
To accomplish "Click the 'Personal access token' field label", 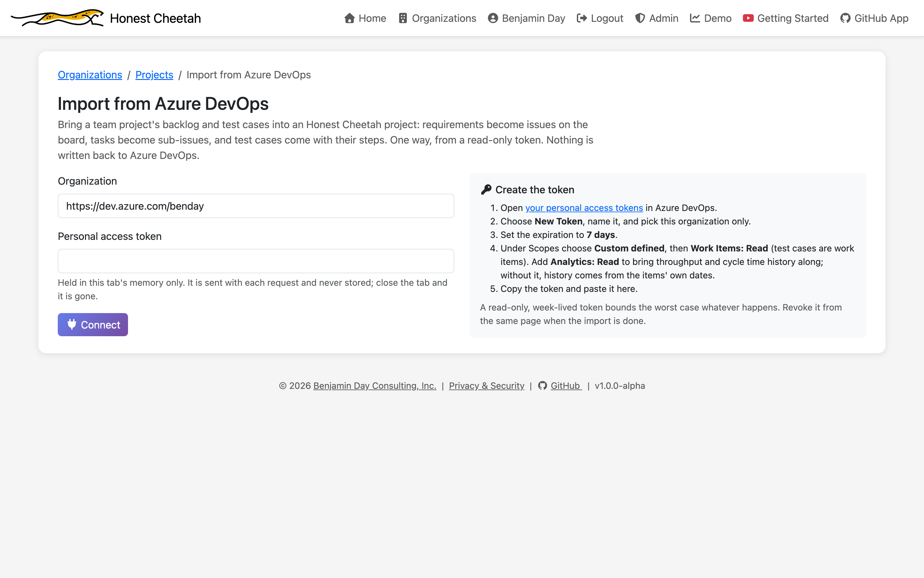I will point(110,236).
